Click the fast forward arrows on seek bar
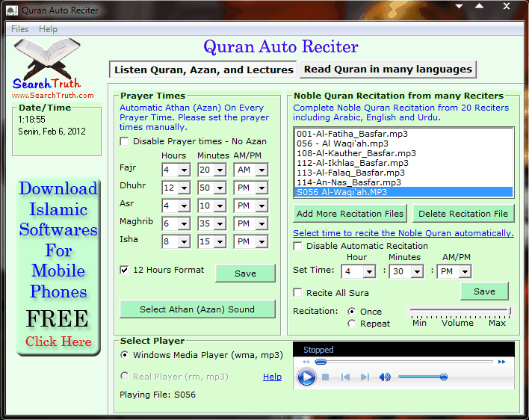 coord(501,362)
